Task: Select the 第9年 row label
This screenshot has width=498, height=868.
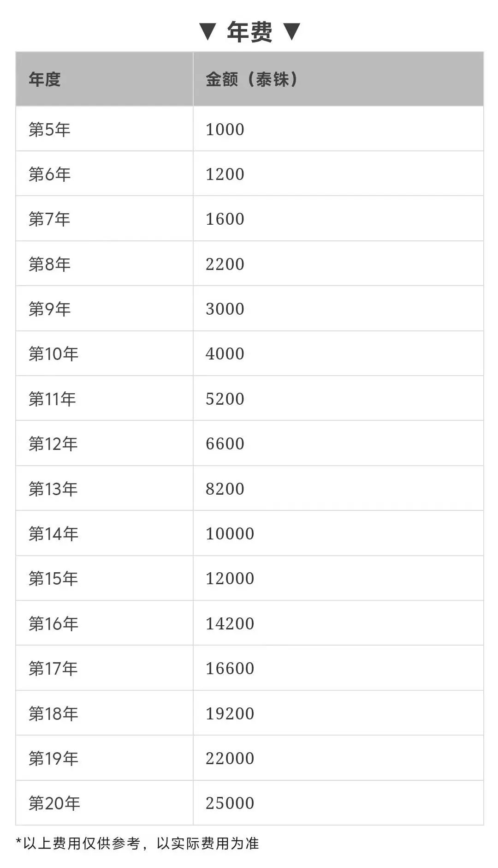Action: (49, 309)
